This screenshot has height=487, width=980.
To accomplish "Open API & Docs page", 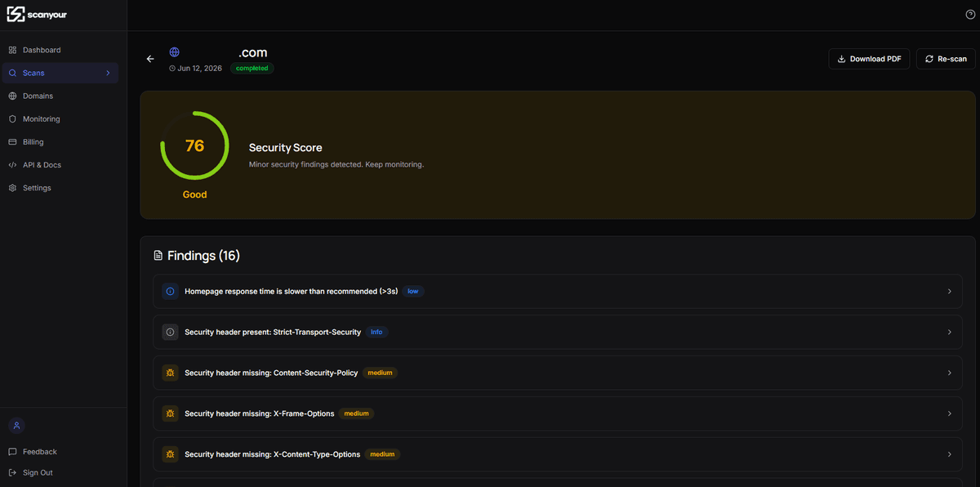I will [x=60, y=164].
